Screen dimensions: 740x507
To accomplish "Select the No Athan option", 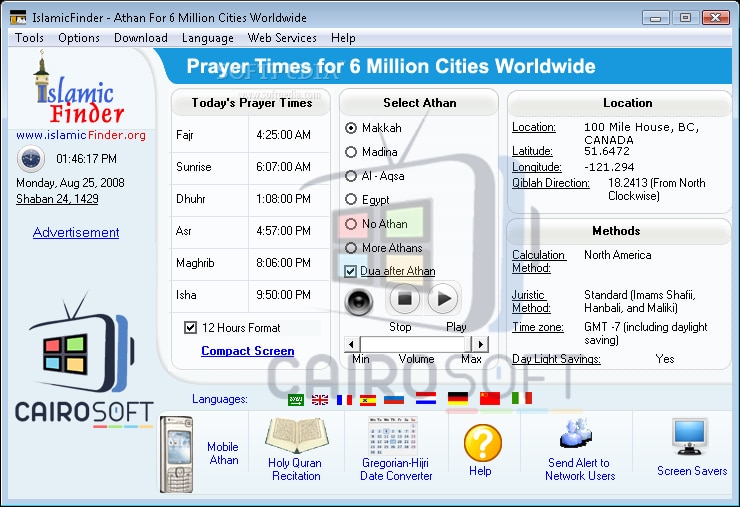I will coord(376,224).
